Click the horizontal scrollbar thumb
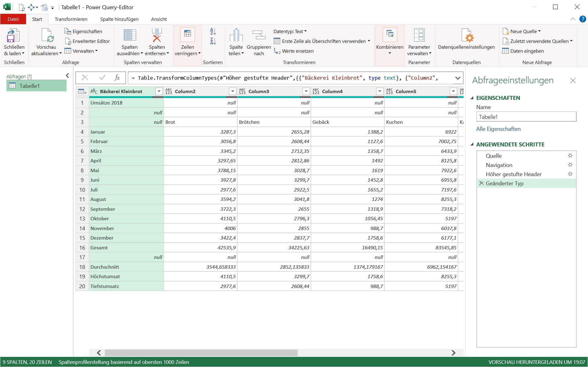Viewport: 588px width, 367px height. [201, 353]
